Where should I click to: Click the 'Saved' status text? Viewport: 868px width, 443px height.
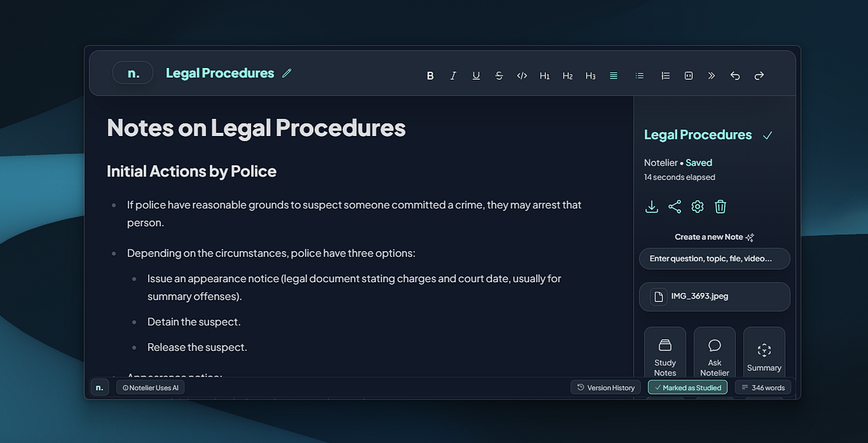[699, 162]
